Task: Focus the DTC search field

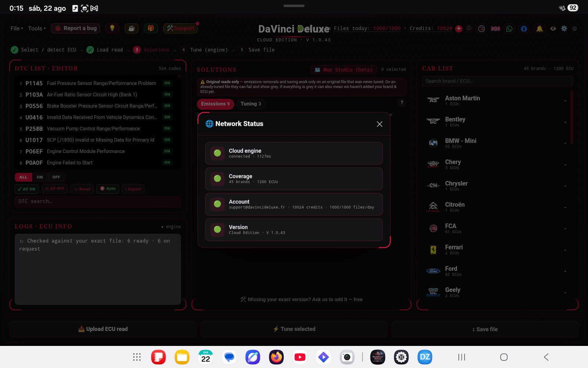Action: [x=98, y=201]
